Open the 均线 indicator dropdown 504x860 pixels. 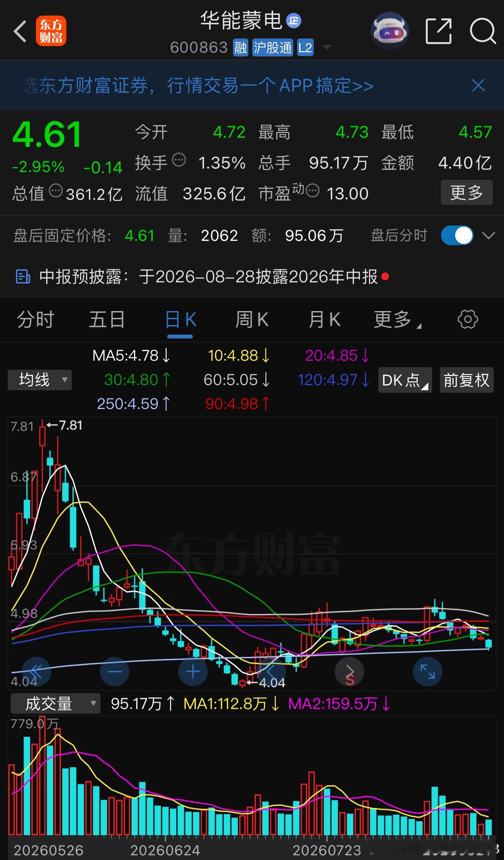(x=40, y=380)
